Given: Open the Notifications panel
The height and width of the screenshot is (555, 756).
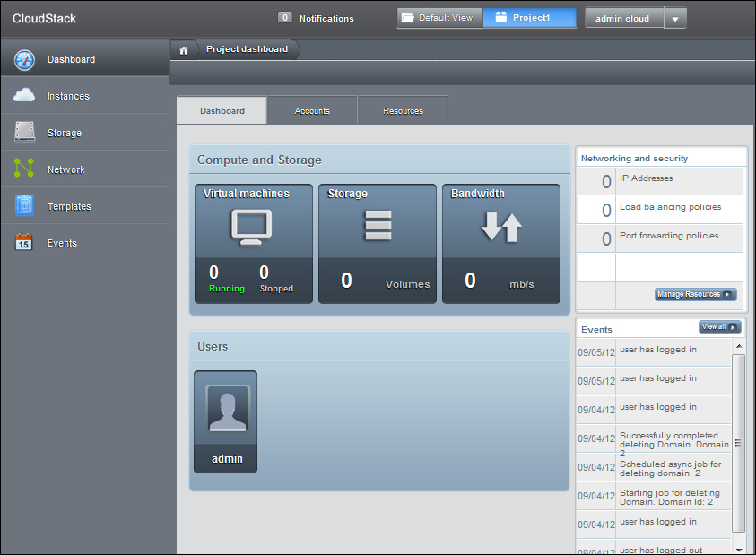Looking at the screenshot, I should [x=317, y=18].
